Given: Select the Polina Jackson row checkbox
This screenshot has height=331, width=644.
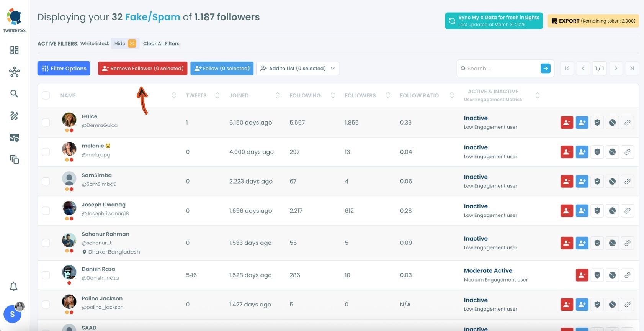Looking at the screenshot, I should point(46,305).
